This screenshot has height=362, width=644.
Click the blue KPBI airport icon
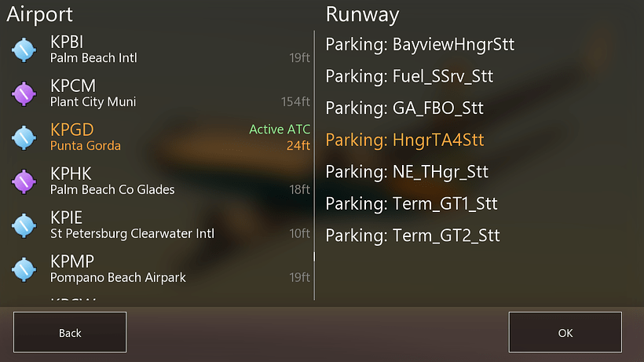24,49
